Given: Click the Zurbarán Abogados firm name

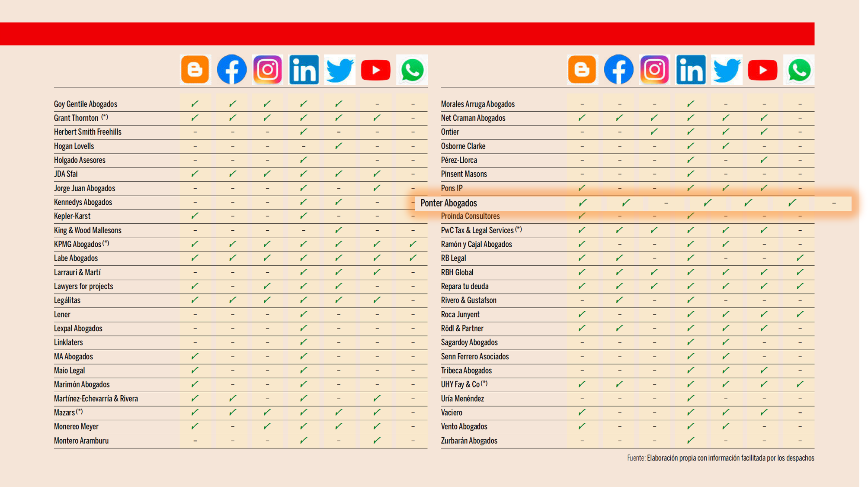Looking at the screenshot, I should tap(469, 441).
